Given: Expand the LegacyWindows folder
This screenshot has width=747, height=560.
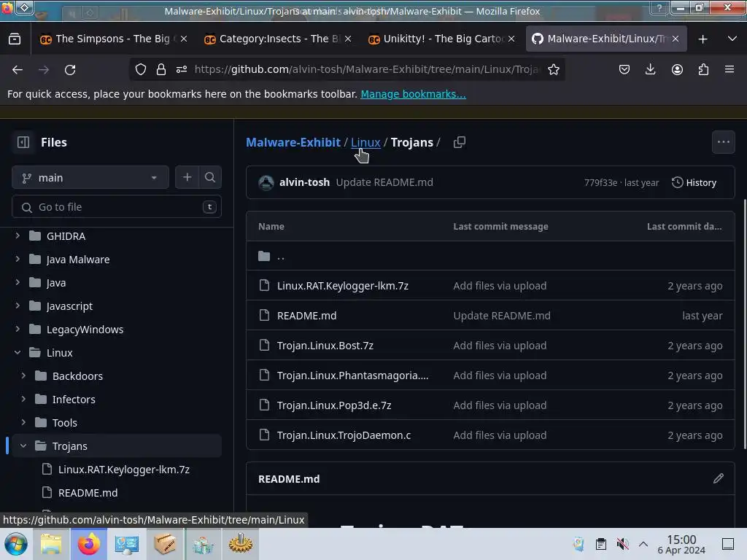Looking at the screenshot, I should coord(18,329).
